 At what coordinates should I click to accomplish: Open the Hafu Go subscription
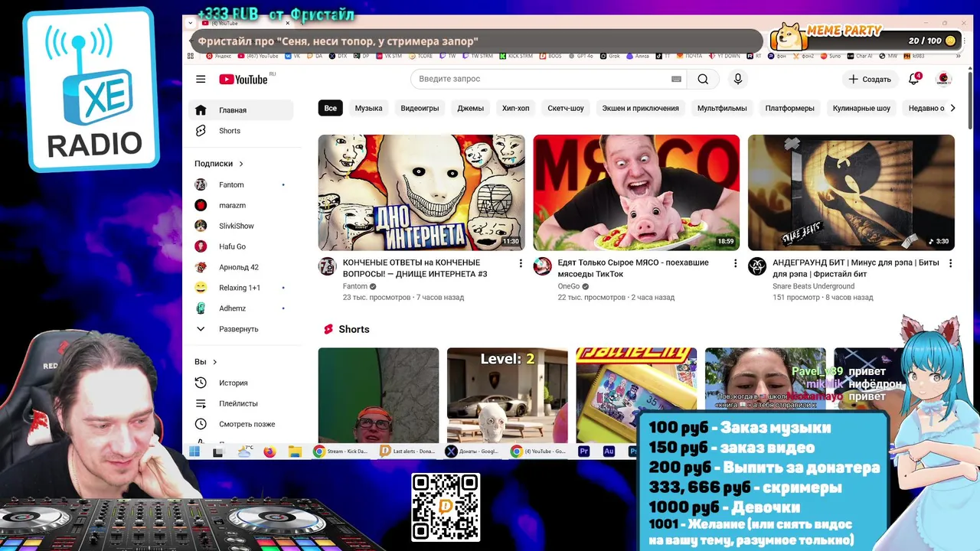[242, 246]
